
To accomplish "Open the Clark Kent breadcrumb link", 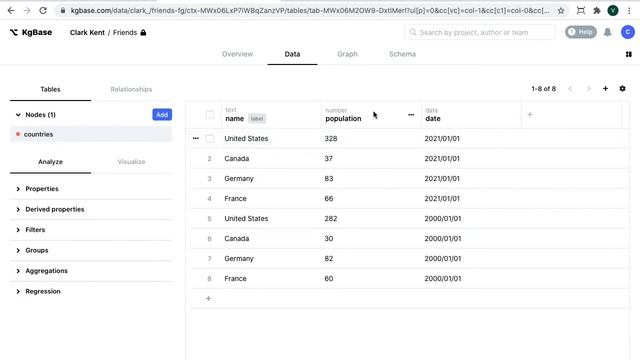I will point(87,32).
